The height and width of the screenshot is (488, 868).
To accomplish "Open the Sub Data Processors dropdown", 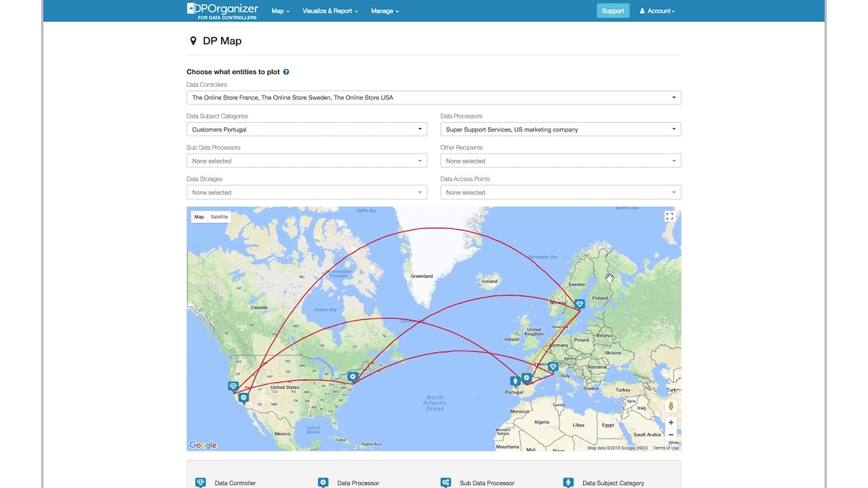I will point(307,161).
